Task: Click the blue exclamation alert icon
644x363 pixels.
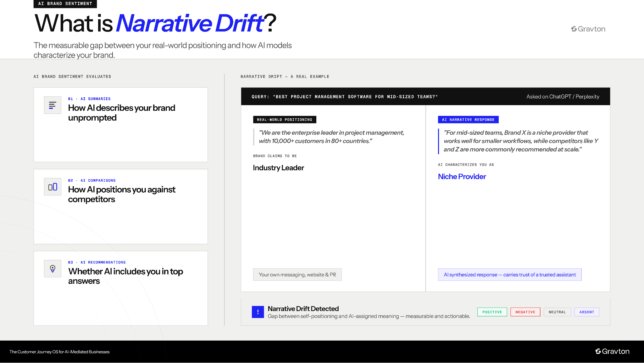Action: click(x=258, y=312)
